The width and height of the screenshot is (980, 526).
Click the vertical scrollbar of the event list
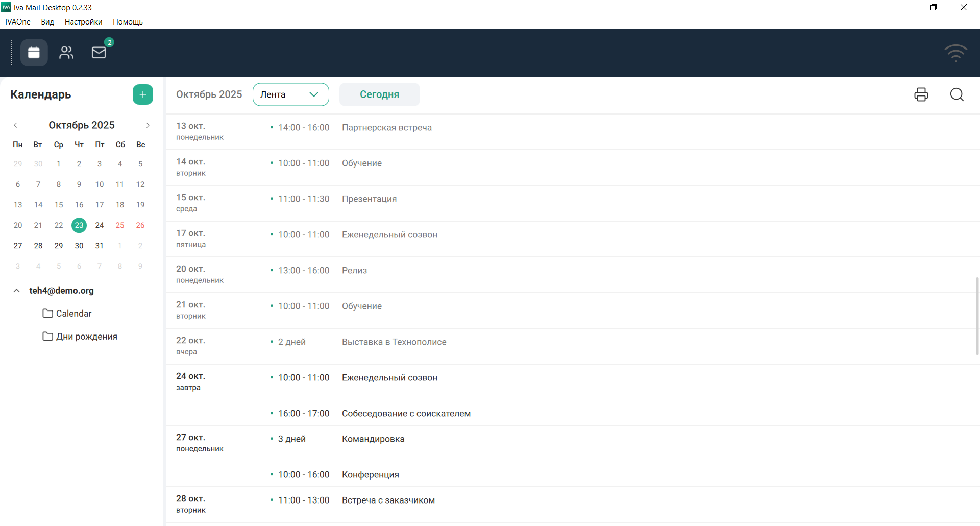pos(977,317)
